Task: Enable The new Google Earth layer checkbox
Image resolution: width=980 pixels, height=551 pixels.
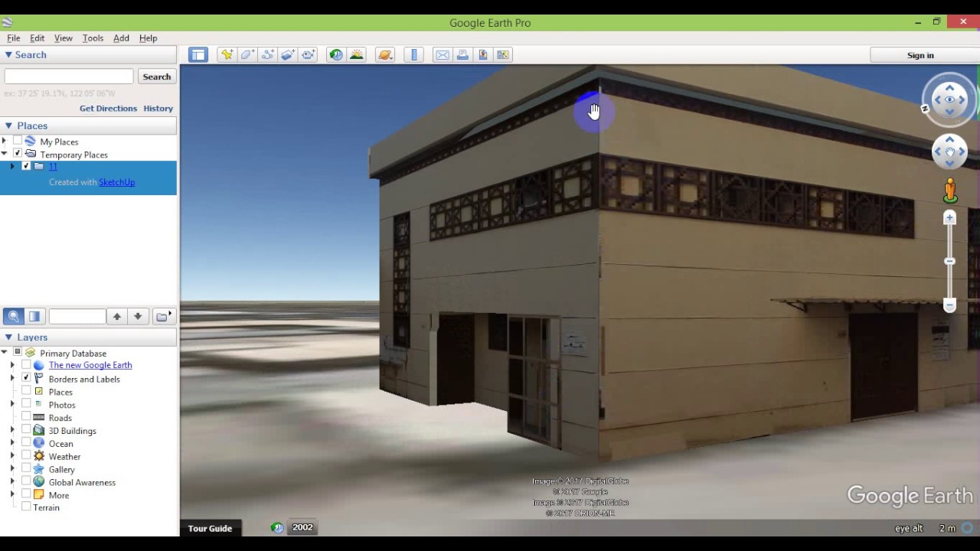Action: [x=26, y=365]
